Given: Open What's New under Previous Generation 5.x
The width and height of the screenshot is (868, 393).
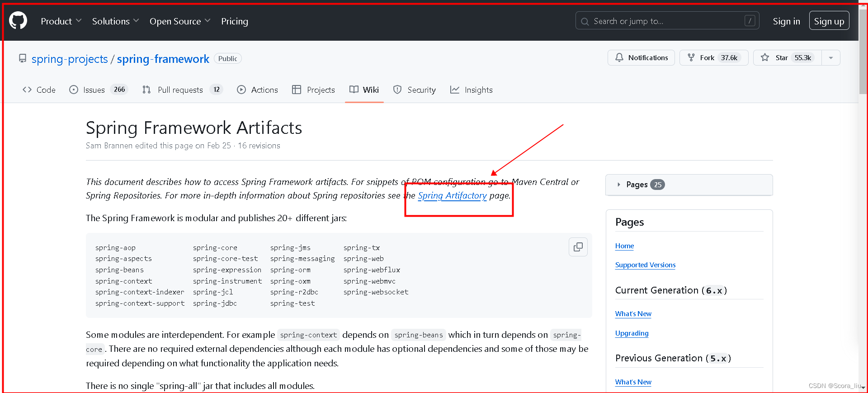Looking at the screenshot, I should click(x=633, y=382).
